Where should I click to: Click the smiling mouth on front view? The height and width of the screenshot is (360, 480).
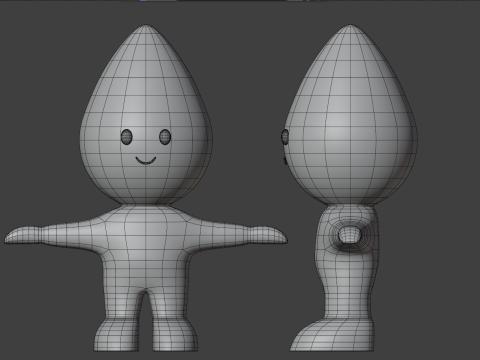146,161
